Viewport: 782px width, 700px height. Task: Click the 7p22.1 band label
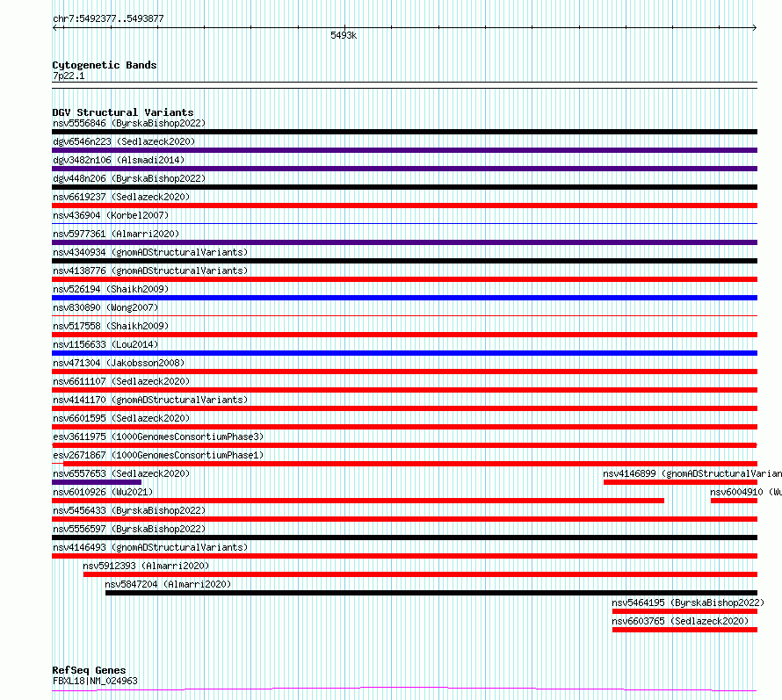point(69,76)
